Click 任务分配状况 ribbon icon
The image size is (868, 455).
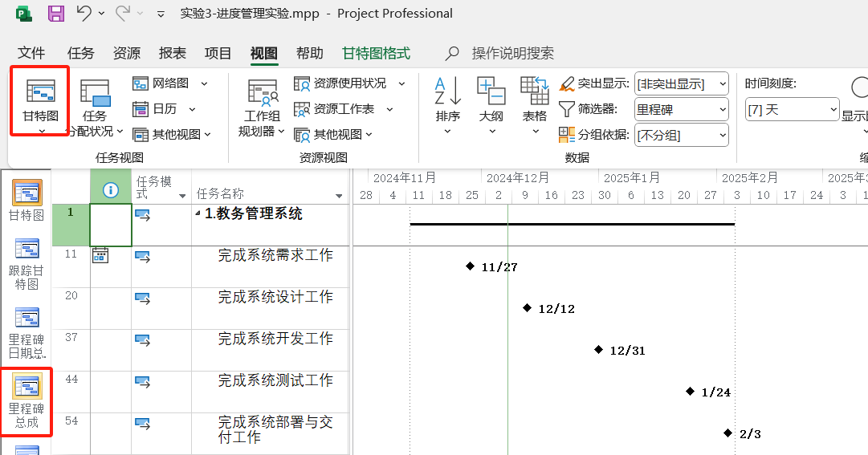(96, 92)
